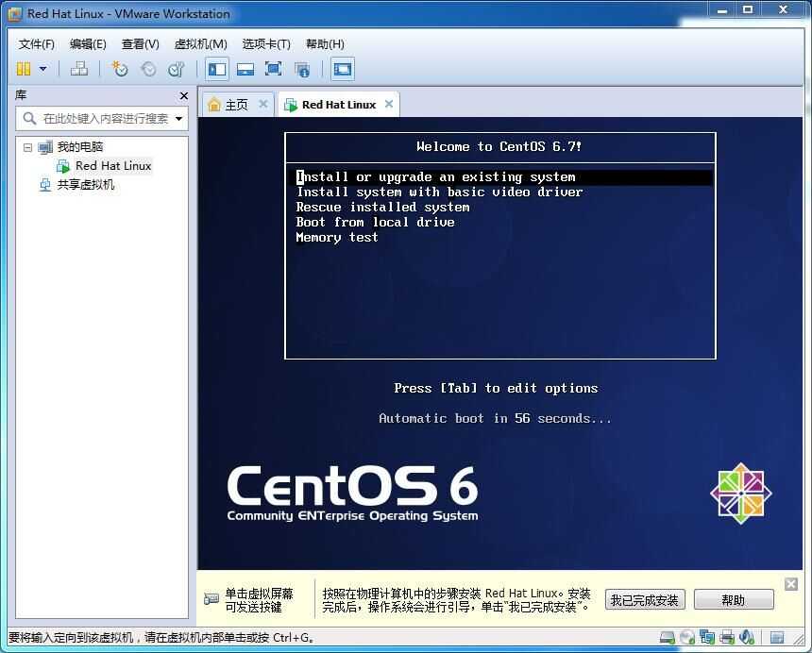Click the hard disk status bar icon

[667, 638]
